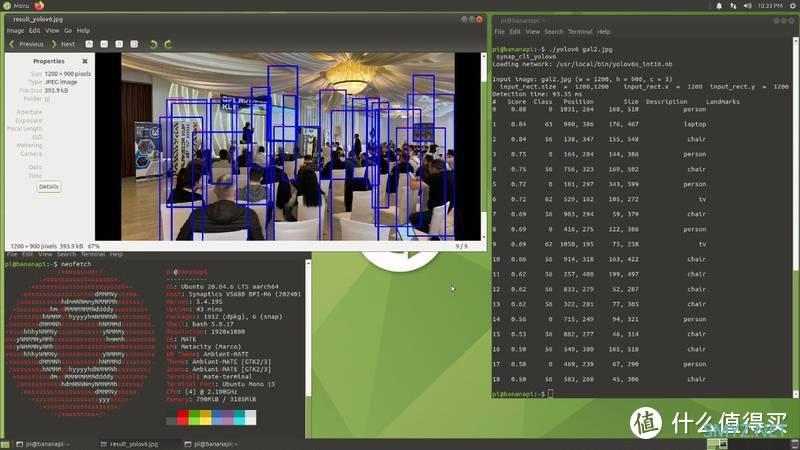The height and width of the screenshot is (450, 800).
Task: Open Edit menu in right terminal
Action: click(515, 32)
